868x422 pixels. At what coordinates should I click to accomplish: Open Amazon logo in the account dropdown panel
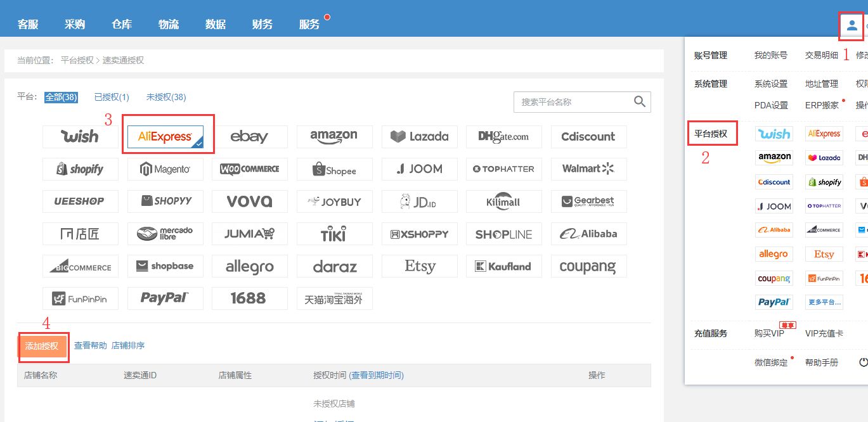tap(774, 157)
